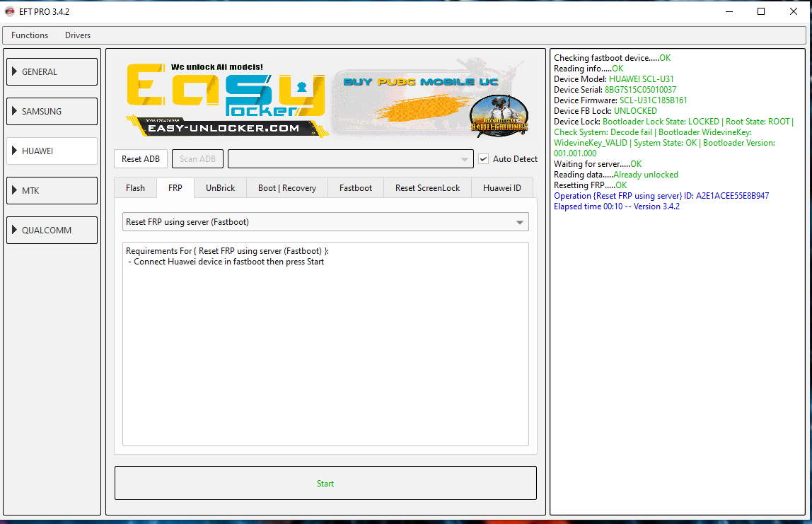Click the green Start button

click(325, 483)
